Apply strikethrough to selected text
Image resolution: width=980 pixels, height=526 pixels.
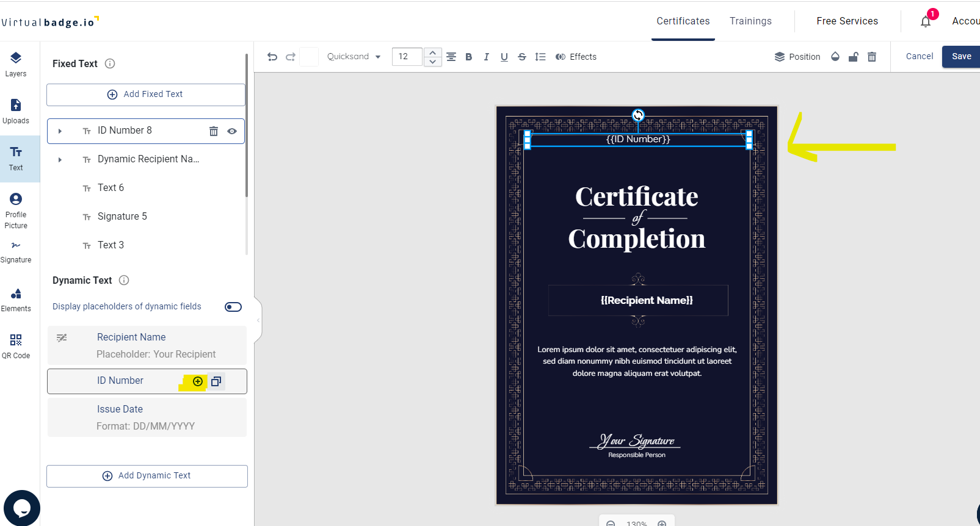pos(522,57)
